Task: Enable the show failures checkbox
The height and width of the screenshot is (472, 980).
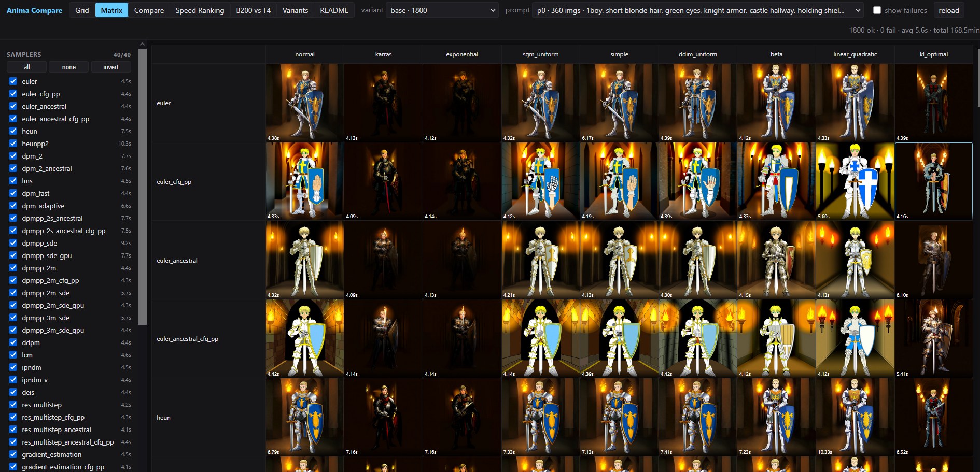Action: (x=877, y=10)
